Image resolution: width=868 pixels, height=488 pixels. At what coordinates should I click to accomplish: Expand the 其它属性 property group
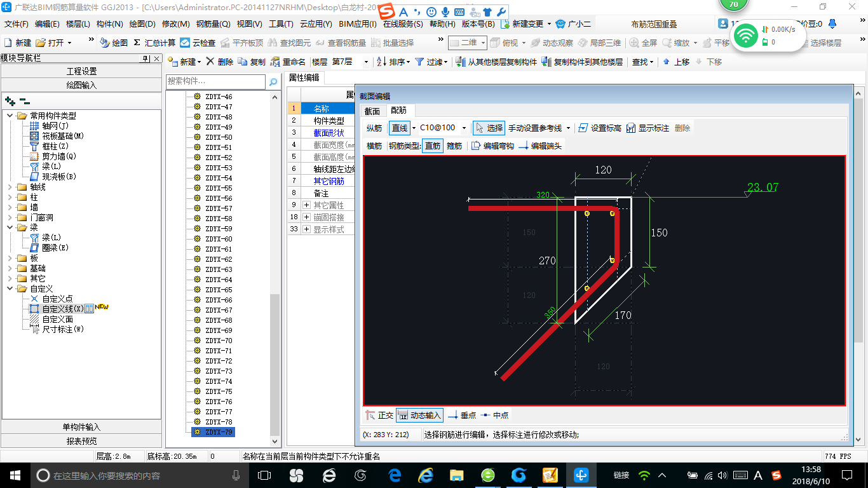point(306,205)
